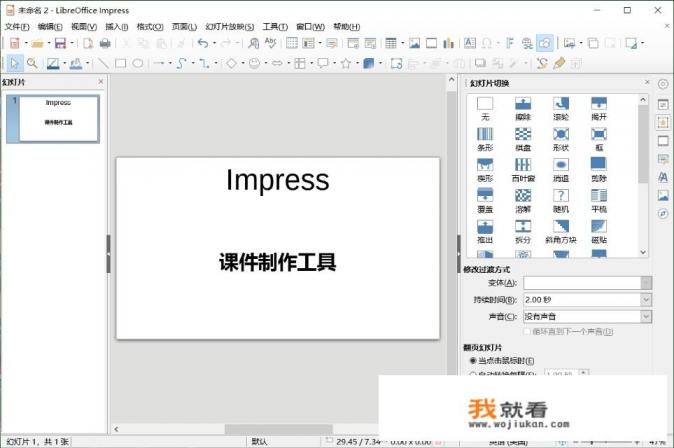The width and height of the screenshot is (674, 448).
Task: Select the Rectangle drawing tool
Action: [x=120, y=64]
